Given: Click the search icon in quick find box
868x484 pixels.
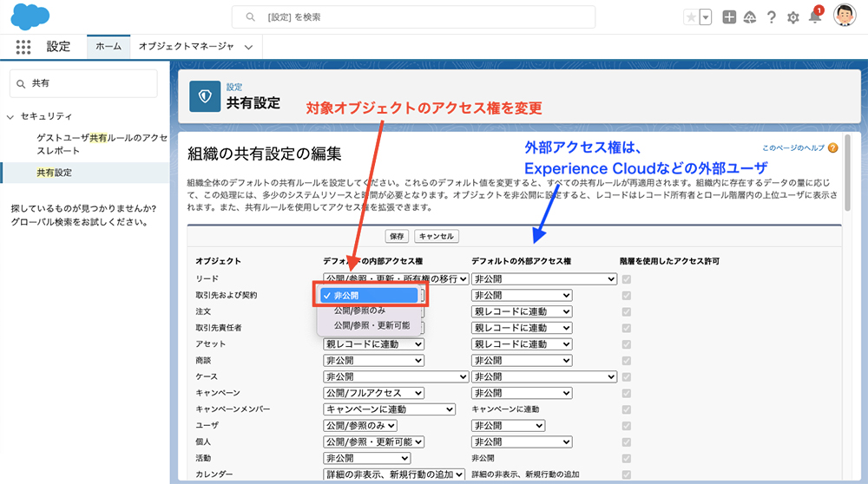Looking at the screenshot, I should [x=21, y=84].
